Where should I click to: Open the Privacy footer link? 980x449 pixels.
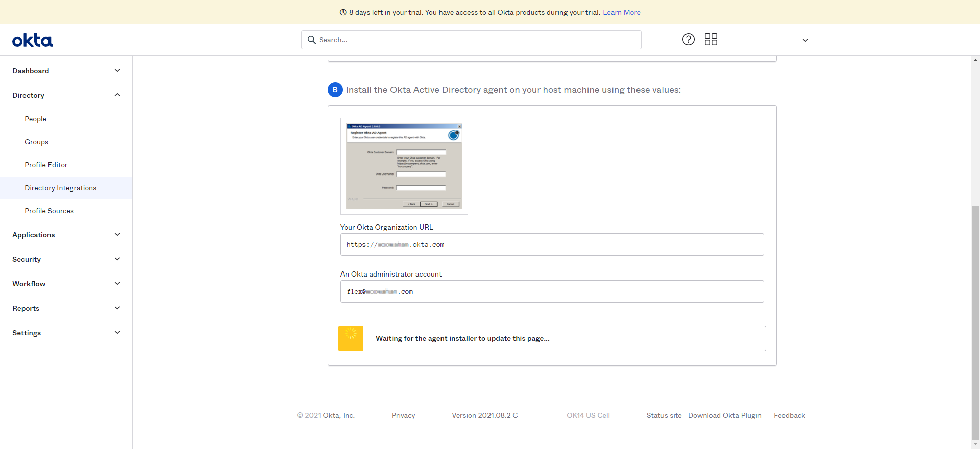tap(403, 415)
